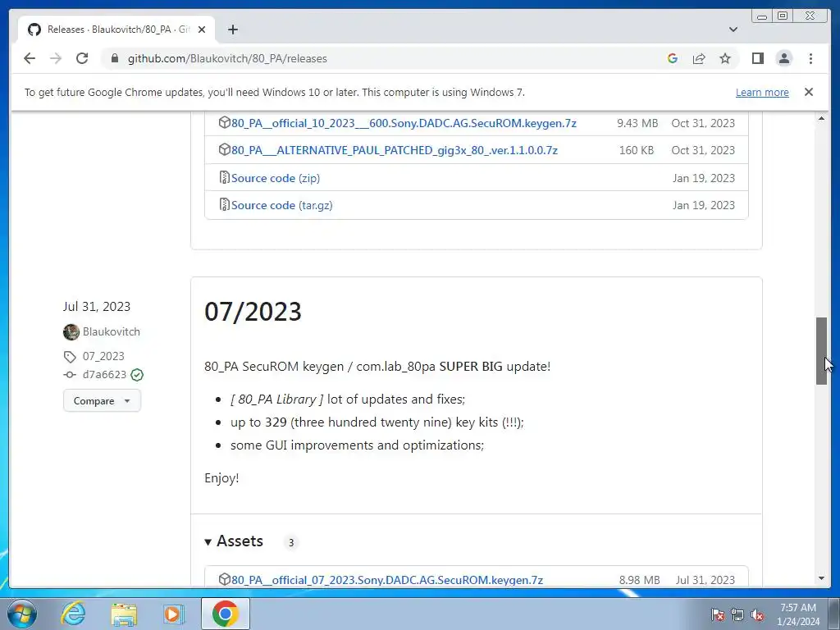This screenshot has width=840, height=630.
Task: Open the tab search dropdown arrow
Action: [733, 30]
